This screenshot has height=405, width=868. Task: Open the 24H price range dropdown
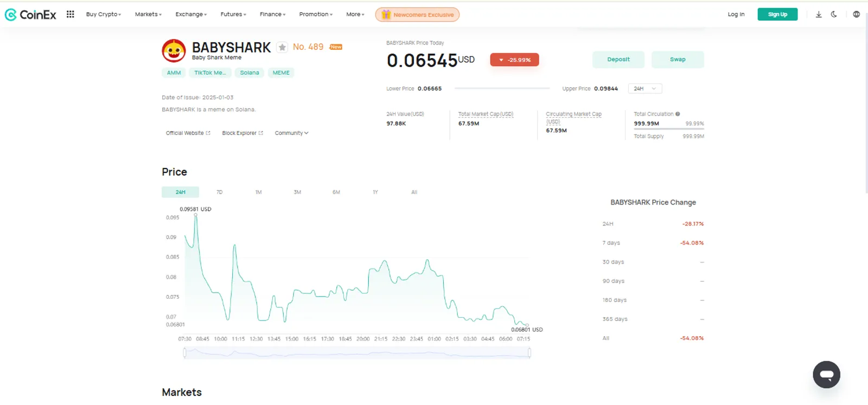pyautogui.click(x=645, y=88)
